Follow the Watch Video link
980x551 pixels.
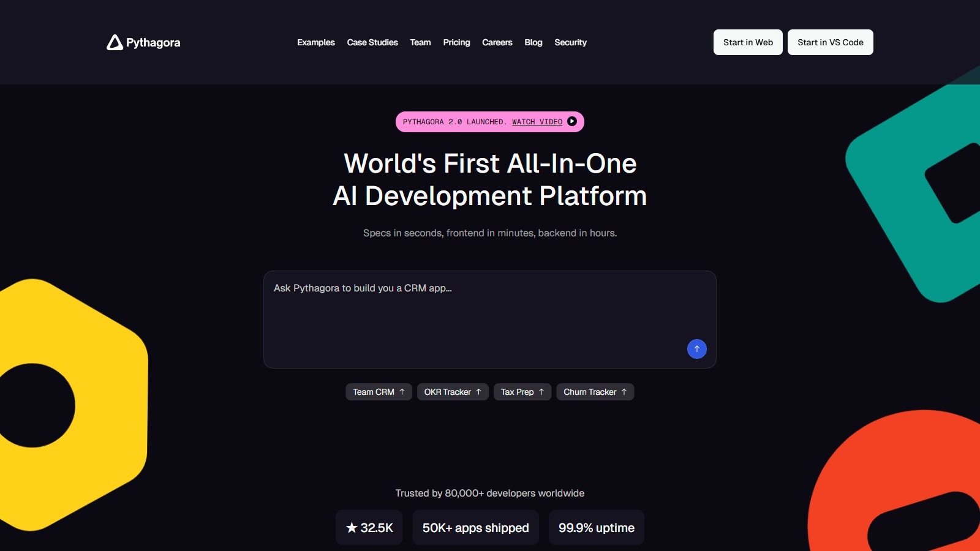(537, 122)
